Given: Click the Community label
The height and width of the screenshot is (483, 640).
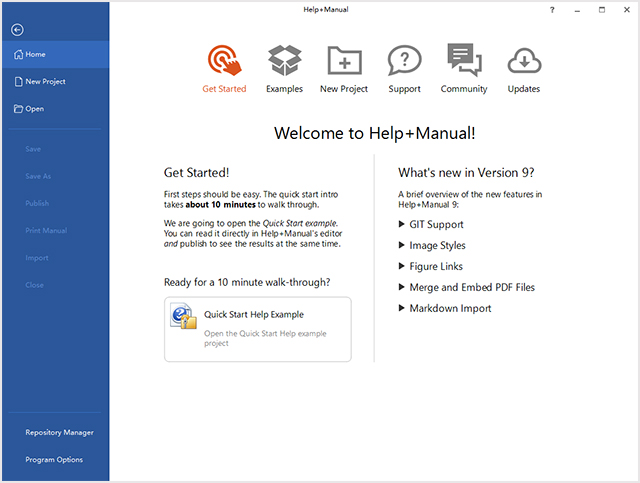Looking at the screenshot, I should tap(464, 89).
